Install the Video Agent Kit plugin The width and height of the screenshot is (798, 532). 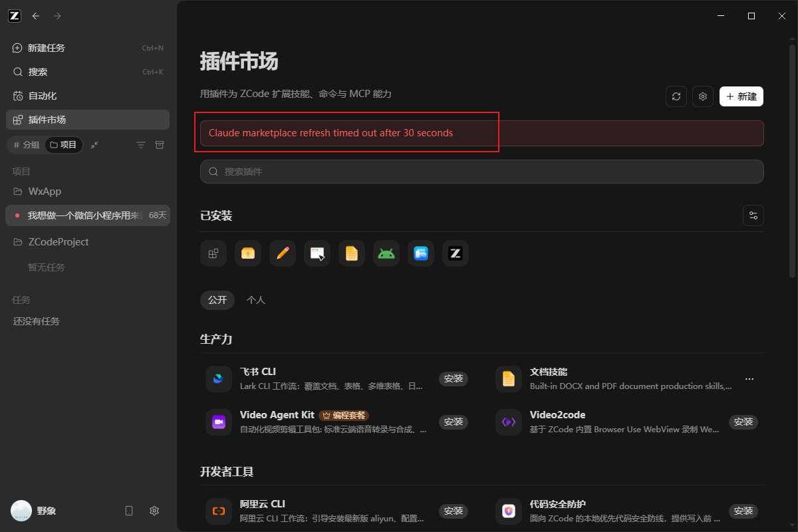(x=454, y=422)
